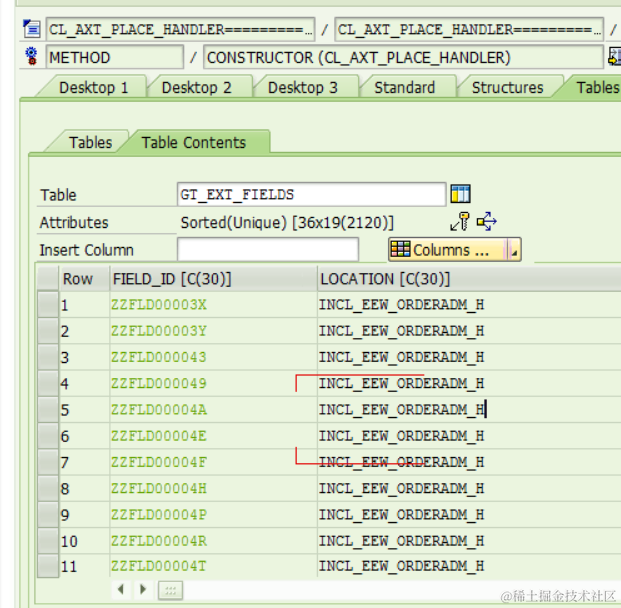Select the inner Tables sub-tab
Viewport: 621px width, 608px height.
[x=90, y=142]
